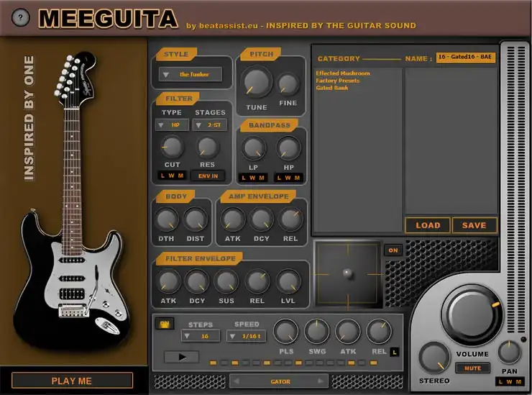Viewport: 532px width, 395px height.
Task: Toggle the L button under bandpass LP knob
Action: (x=244, y=178)
